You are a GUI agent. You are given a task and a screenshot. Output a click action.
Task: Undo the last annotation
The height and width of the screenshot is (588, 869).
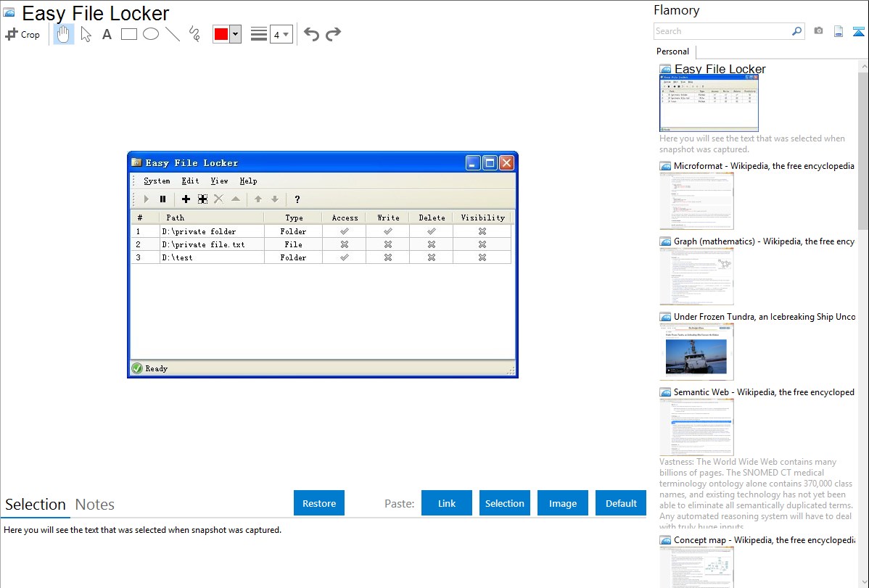tap(311, 34)
